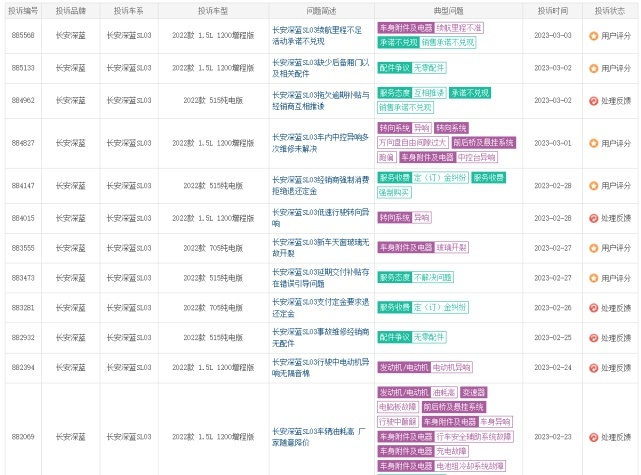The image size is (641, 475).
Task: Click the 行车安全辅助系统故障 tag
Action: tap(474, 437)
